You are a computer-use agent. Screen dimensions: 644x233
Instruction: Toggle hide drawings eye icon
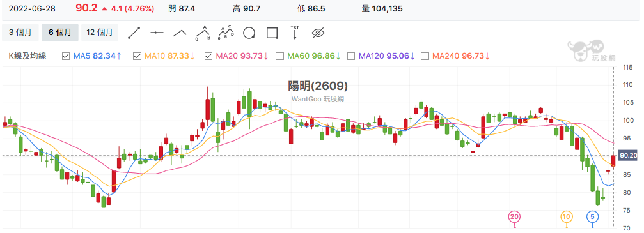coord(318,33)
